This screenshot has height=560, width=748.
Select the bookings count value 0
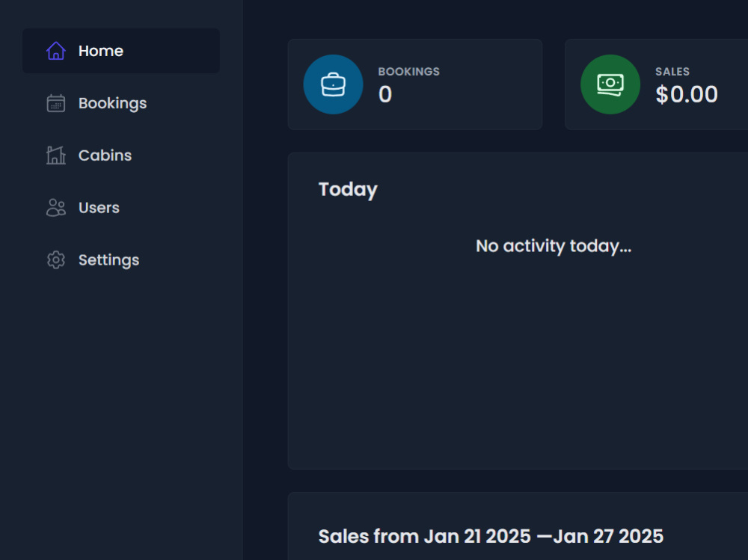coord(385,94)
